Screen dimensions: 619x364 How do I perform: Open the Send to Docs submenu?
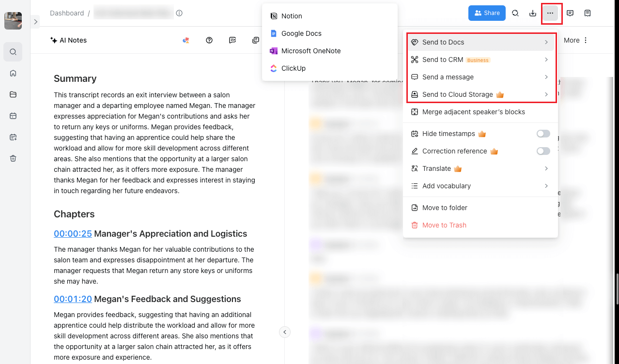(480, 42)
